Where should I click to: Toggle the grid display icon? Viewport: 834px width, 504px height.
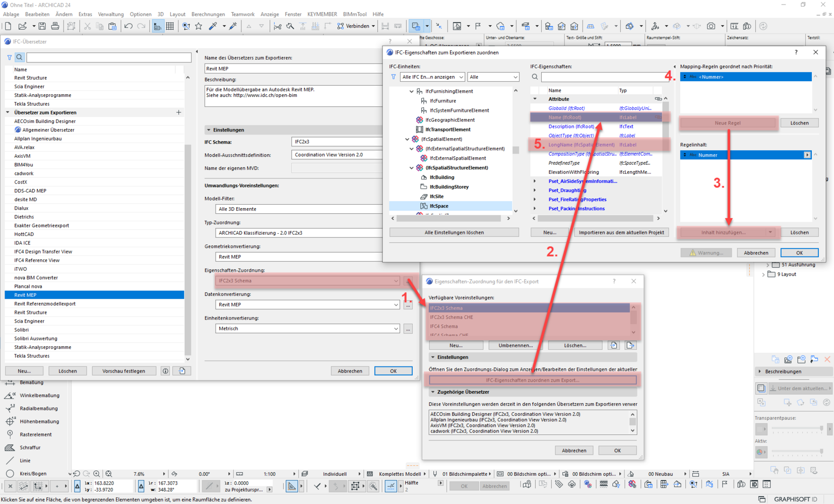click(170, 26)
